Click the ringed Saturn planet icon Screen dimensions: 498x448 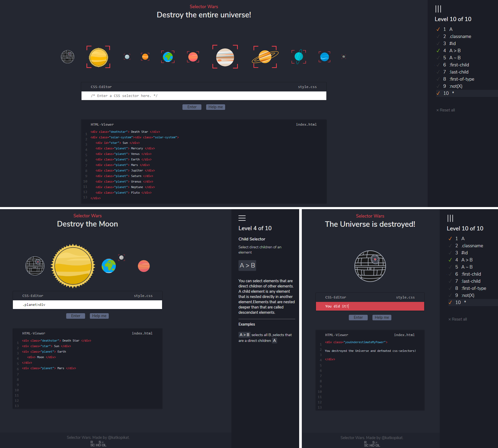coord(265,57)
